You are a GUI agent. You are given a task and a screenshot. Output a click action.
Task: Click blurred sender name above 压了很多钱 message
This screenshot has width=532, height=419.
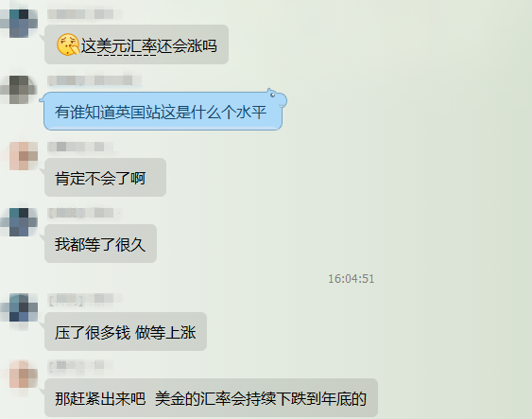click(x=84, y=299)
